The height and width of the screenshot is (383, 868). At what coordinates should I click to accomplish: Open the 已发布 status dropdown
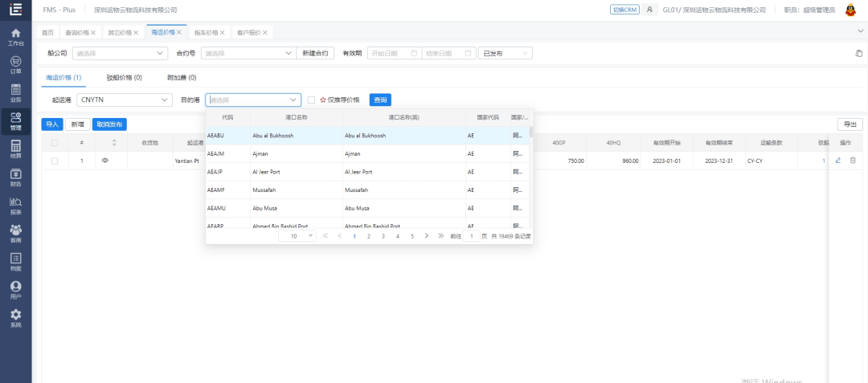coord(505,53)
